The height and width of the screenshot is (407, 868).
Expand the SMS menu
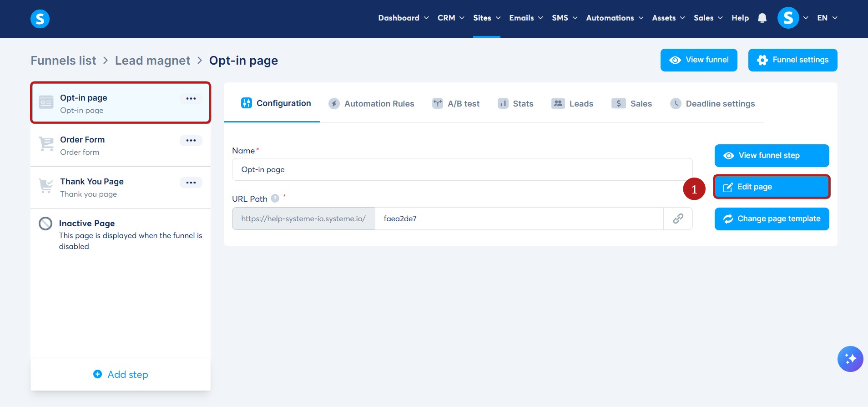565,18
